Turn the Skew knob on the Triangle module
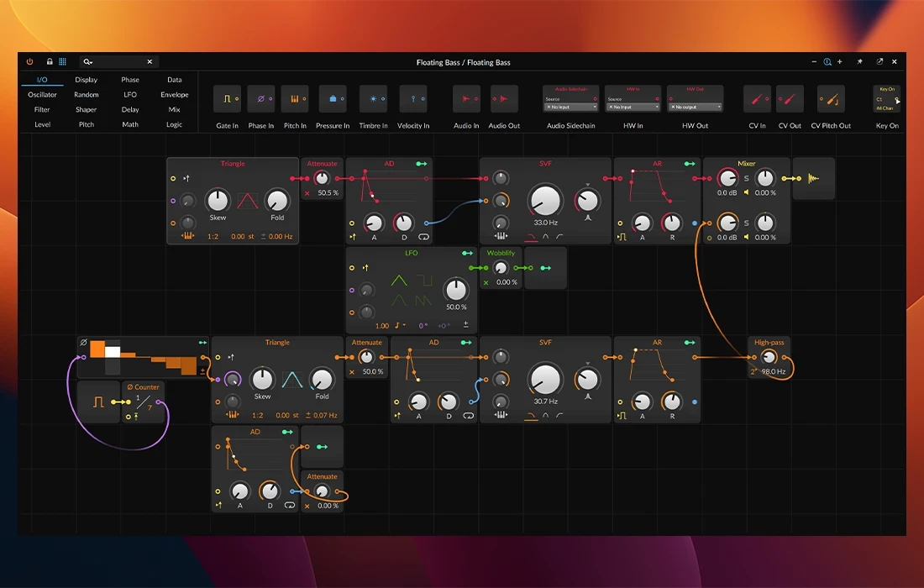Viewport: 924px width, 588px height. 218,202
